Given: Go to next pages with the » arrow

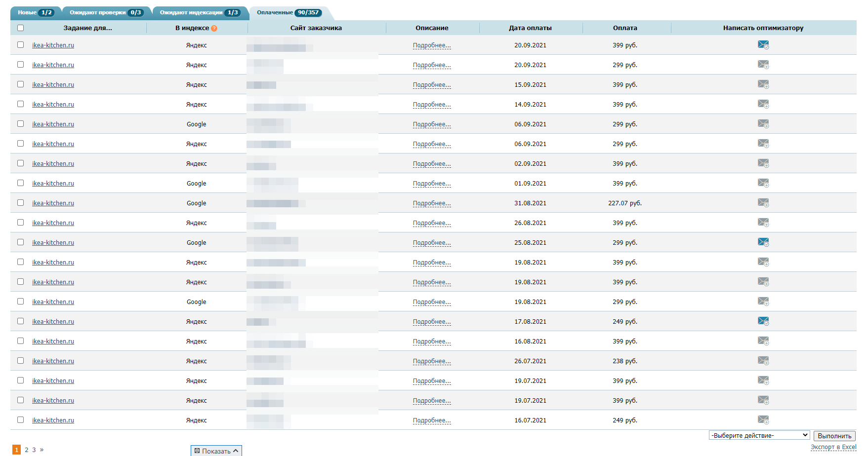Looking at the screenshot, I should [x=42, y=450].
